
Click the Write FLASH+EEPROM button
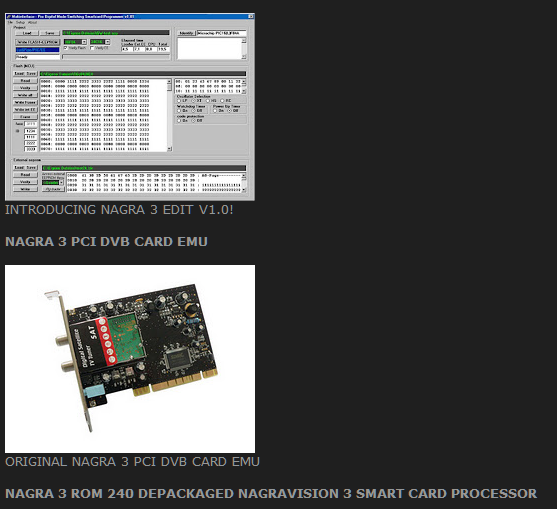(37, 42)
